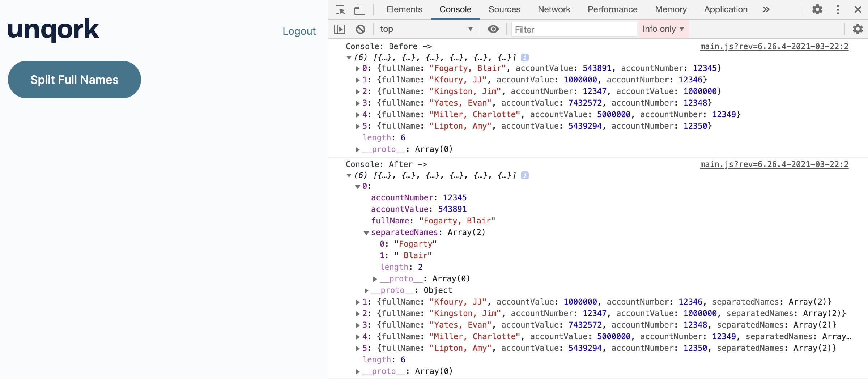The height and width of the screenshot is (379, 868).
Task: Select the inspect element picker icon
Action: [340, 9]
